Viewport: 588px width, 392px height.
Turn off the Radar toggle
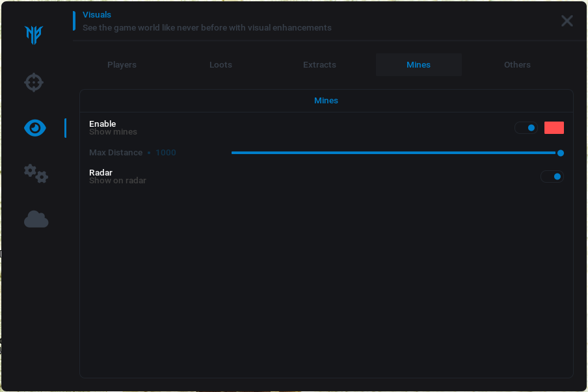552,176
